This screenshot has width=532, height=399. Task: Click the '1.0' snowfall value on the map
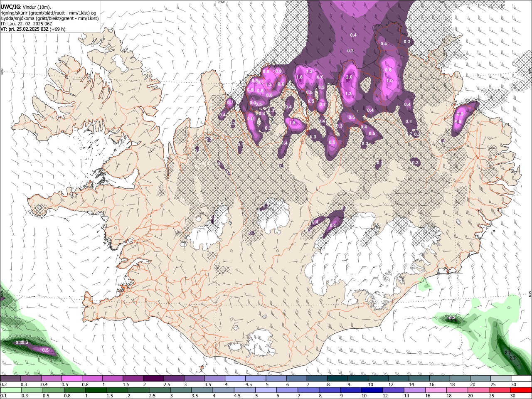point(389,81)
